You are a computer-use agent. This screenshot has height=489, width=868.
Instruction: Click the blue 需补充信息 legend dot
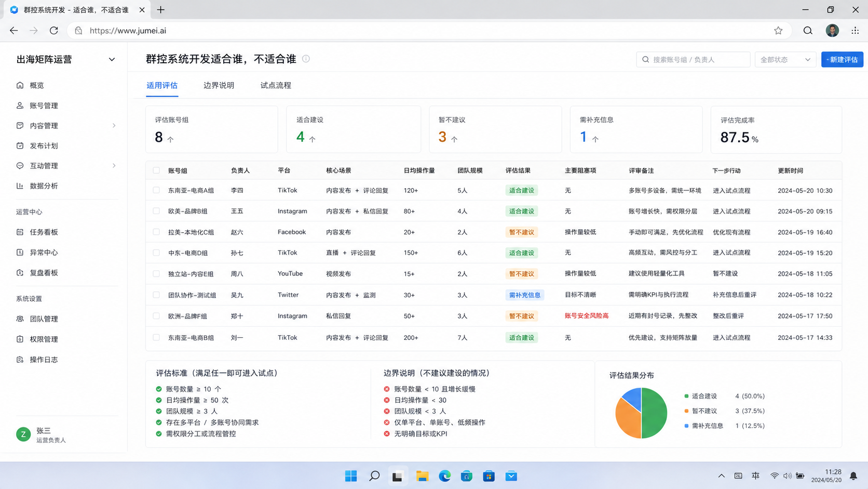click(686, 426)
